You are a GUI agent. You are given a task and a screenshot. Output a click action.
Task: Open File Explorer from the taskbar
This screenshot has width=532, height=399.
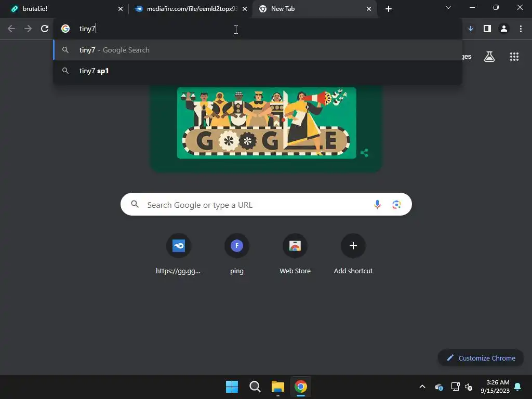277,387
